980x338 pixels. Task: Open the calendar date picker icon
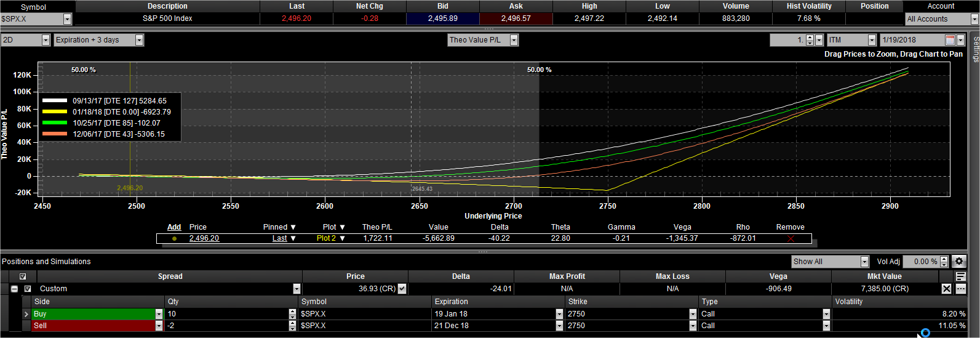(950, 40)
